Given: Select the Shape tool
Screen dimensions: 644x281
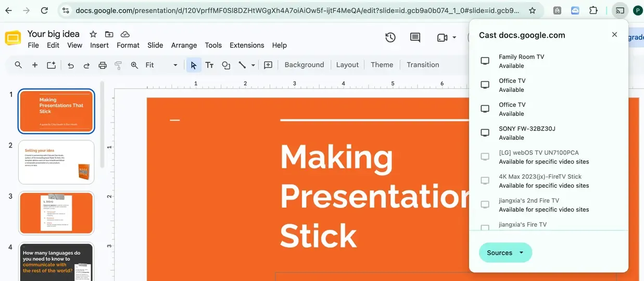Looking at the screenshot, I should [x=226, y=65].
